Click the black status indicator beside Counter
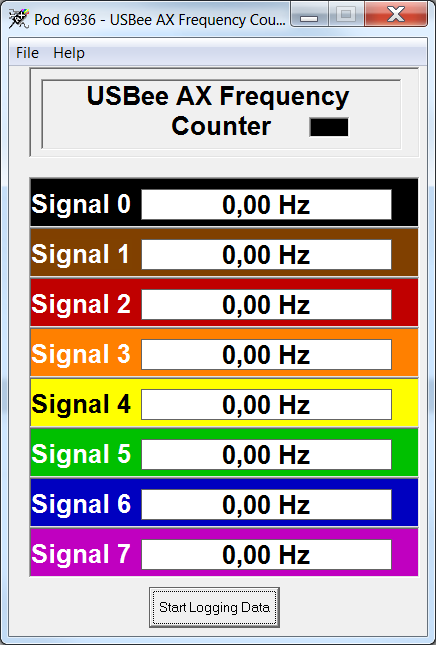Viewport: 436px width, 645px height. pyautogui.click(x=329, y=127)
